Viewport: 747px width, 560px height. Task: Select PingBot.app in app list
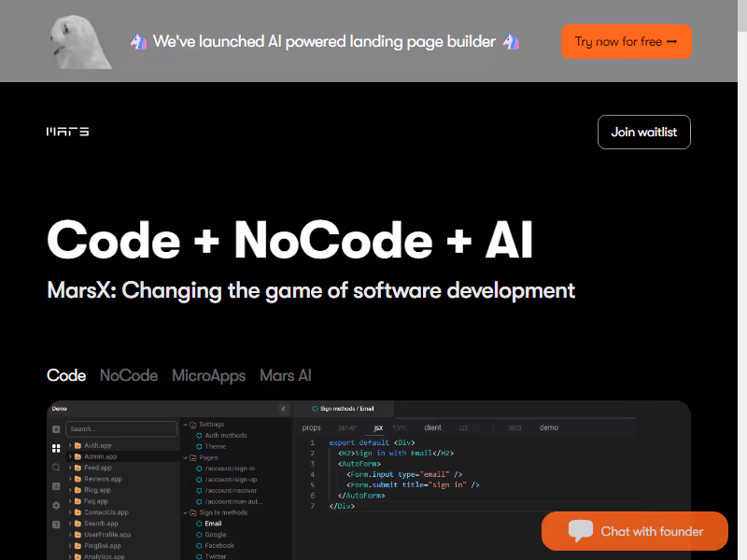[103, 546]
